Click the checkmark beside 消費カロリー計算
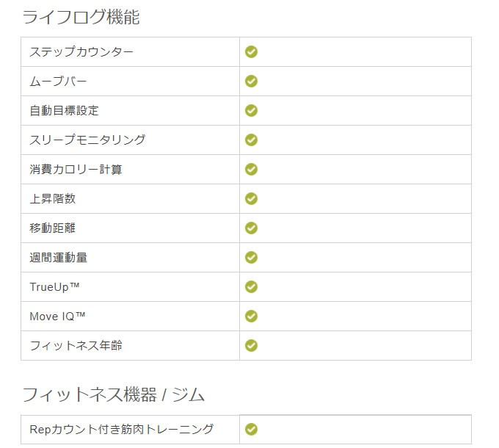 coord(251,170)
